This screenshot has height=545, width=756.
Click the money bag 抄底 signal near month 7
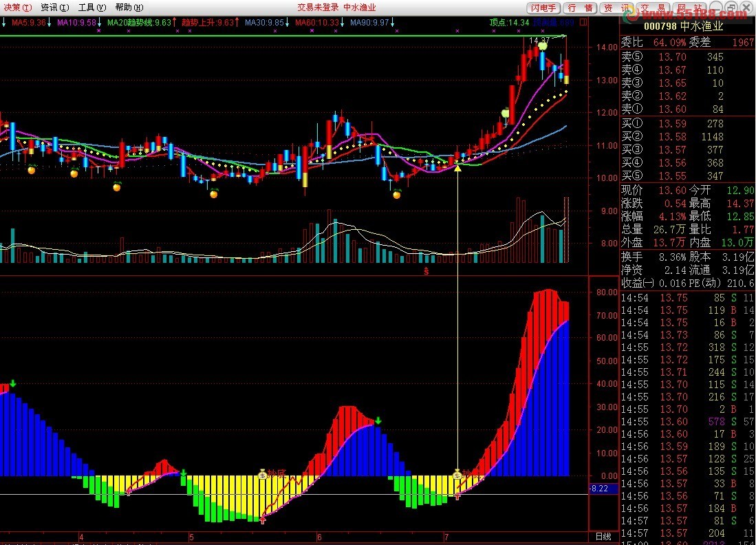[x=457, y=473]
